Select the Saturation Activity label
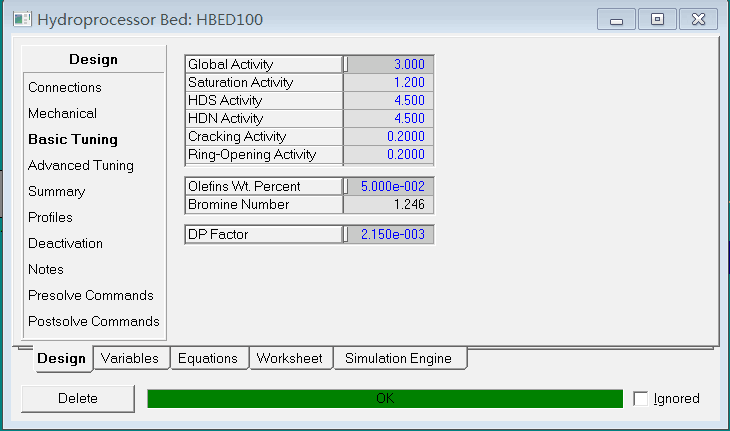730x431 pixels. coord(264,82)
